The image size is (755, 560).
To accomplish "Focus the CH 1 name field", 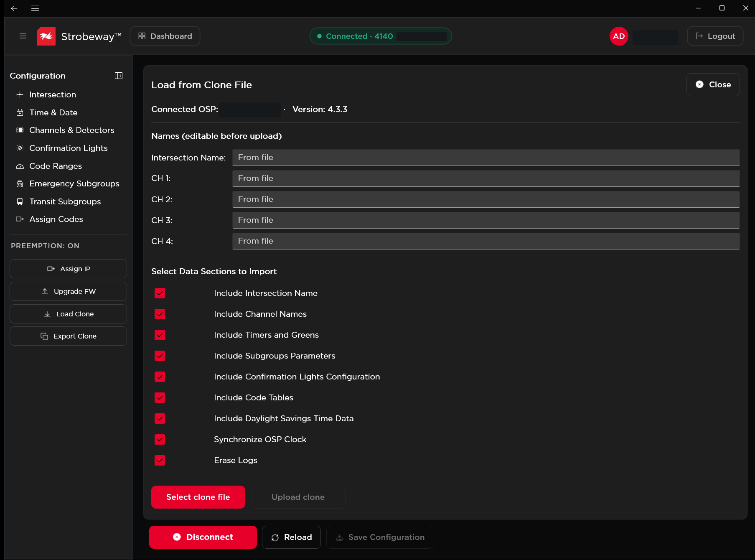I will 486,178.
